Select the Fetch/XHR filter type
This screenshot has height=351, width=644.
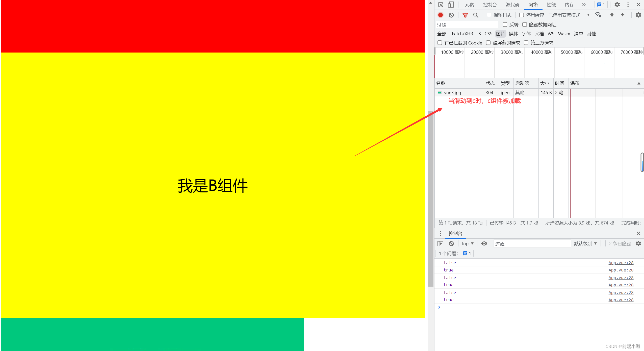tap(462, 34)
